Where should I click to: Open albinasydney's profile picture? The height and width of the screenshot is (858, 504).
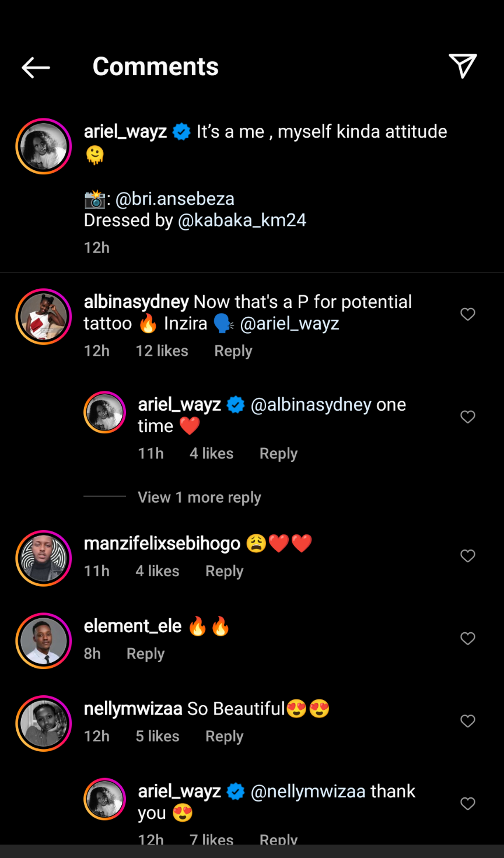pyautogui.click(x=44, y=317)
